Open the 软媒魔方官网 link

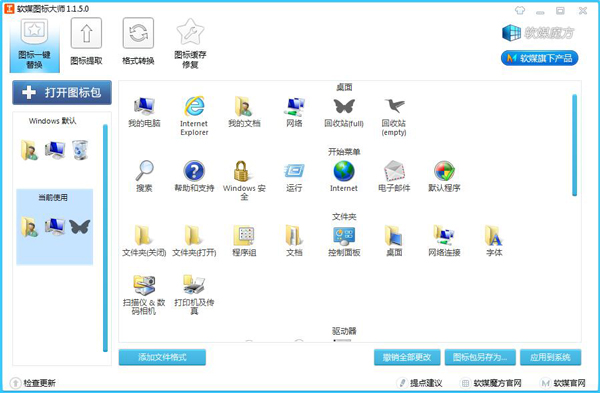[x=491, y=383]
